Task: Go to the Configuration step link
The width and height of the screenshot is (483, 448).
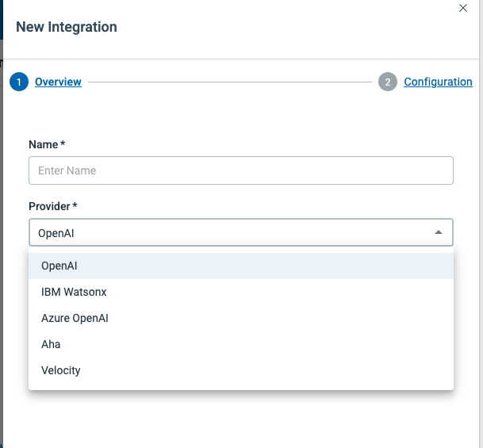Action: point(438,82)
